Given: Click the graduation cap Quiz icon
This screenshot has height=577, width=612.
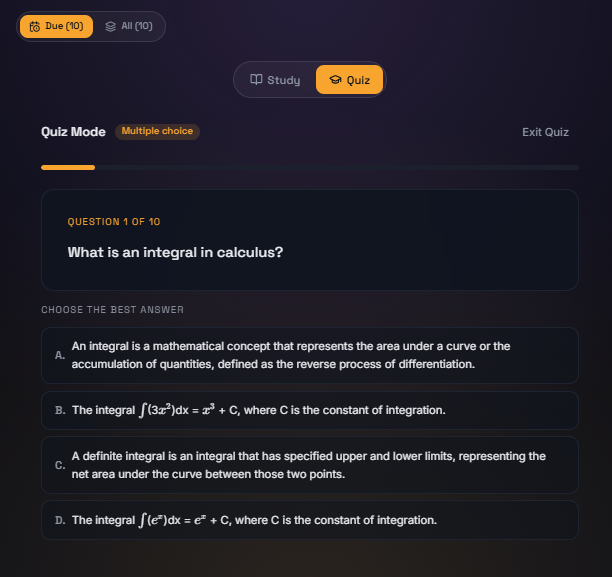Looking at the screenshot, I should click(335, 80).
